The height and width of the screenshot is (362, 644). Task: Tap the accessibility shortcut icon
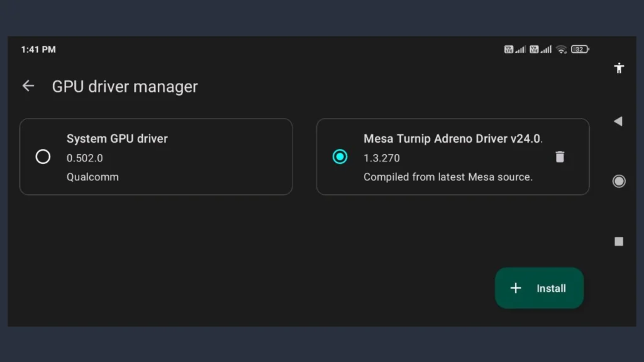click(619, 68)
